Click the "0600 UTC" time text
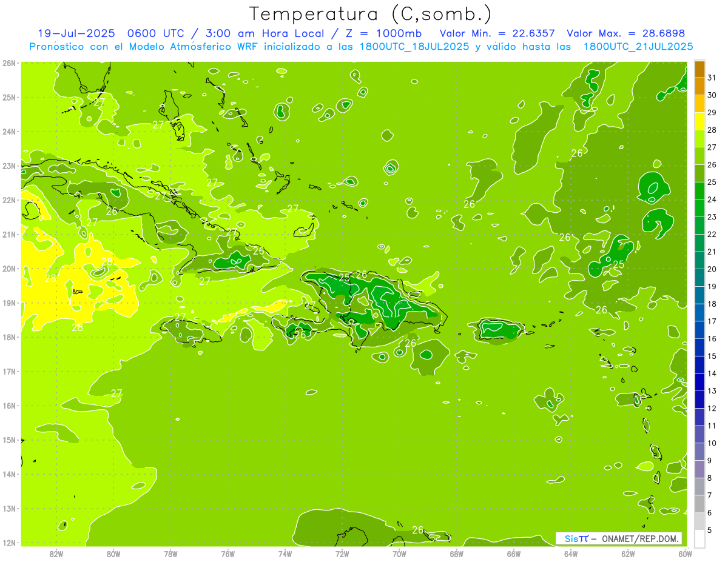The height and width of the screenshot is (562, 728). [x=157, y=34]
